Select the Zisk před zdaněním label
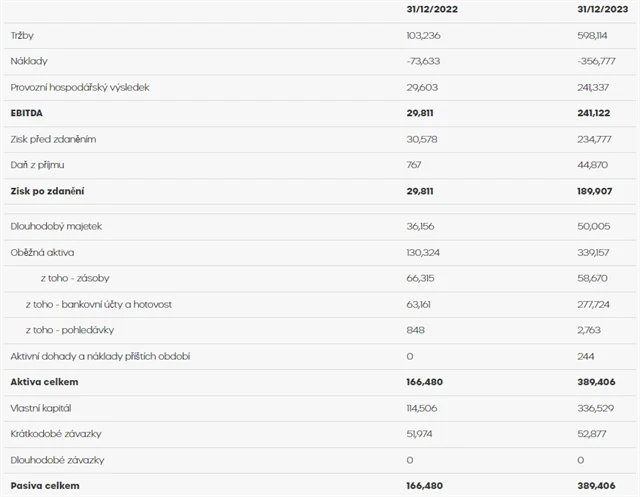Viewport: 640px width, 497px height. click(52, 139)
